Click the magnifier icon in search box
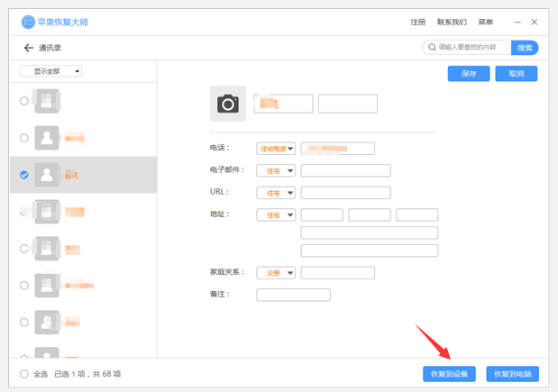Image resolution: width=558 pixels, height=392 pixels. [432, 47]
